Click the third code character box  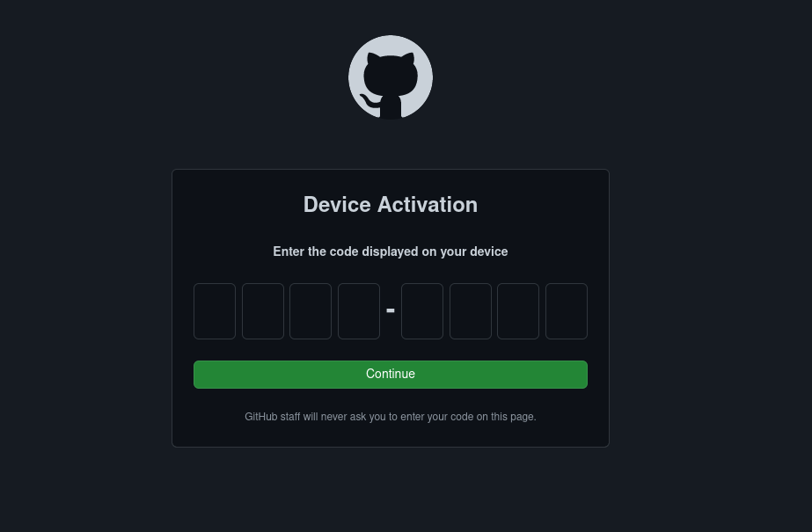[311, 311]
